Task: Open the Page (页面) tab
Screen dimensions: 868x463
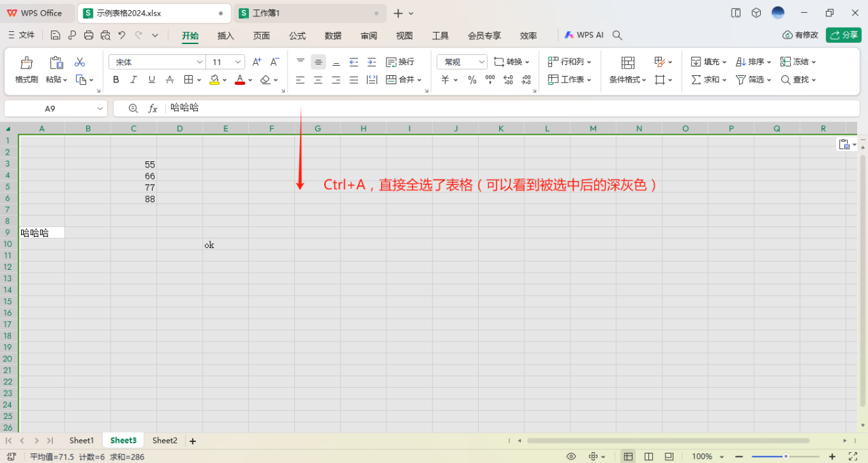Action: 261,35
